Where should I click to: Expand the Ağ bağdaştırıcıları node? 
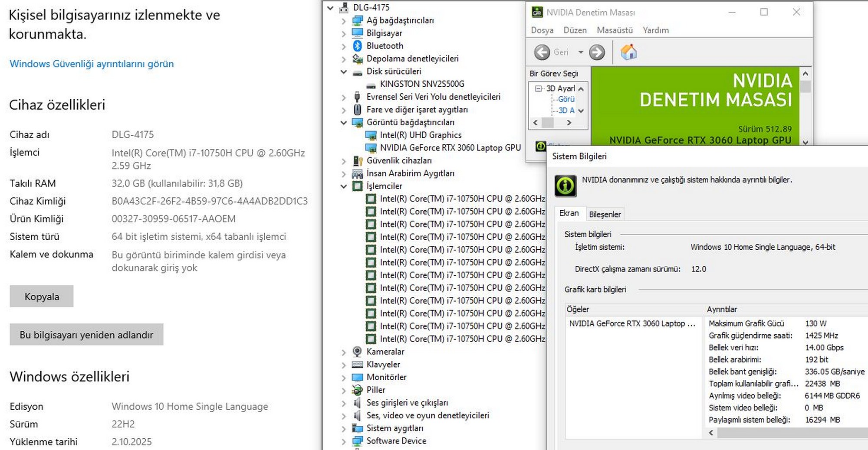(x=344, y=21)
